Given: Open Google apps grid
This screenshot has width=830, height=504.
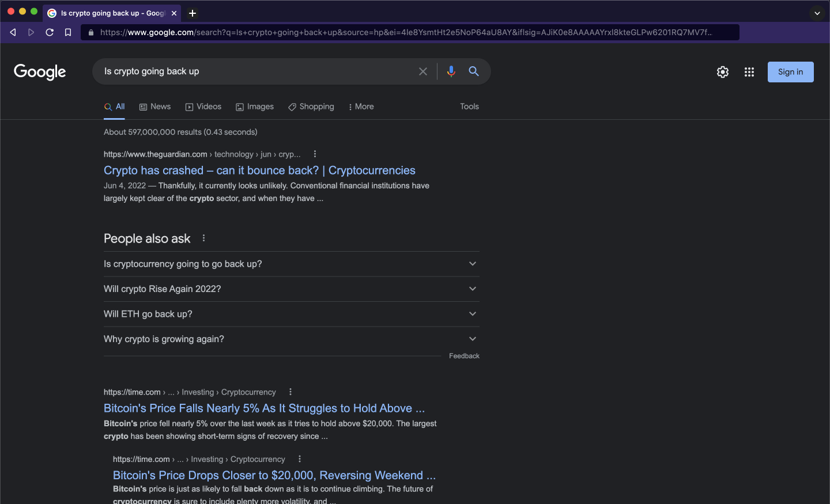Looking at the screenshot, I should coord(749,72).
